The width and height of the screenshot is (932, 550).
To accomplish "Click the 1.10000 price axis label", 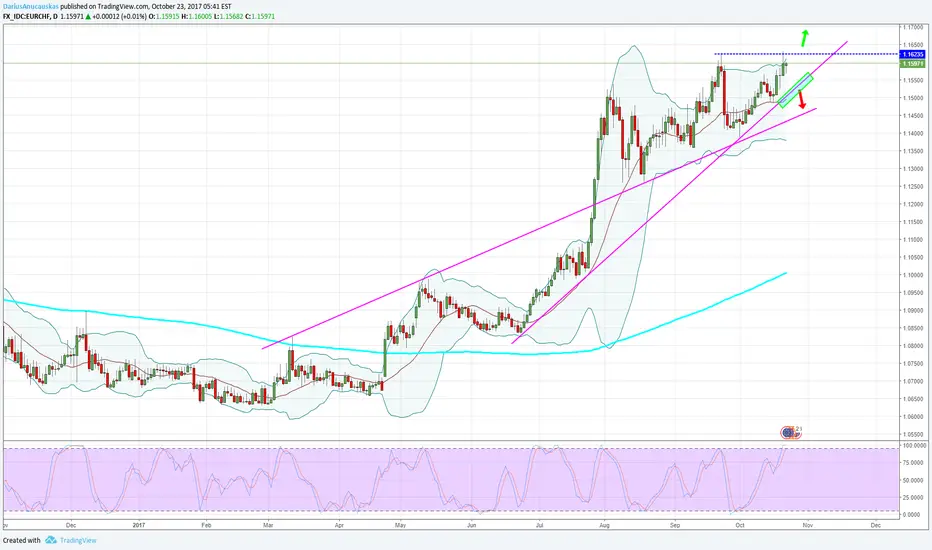I will click(913, 275).
